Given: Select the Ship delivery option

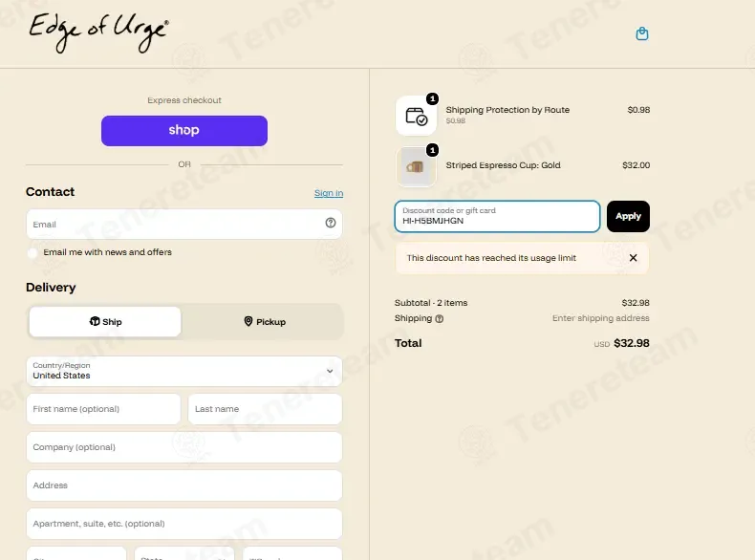Looking at the screenshot, I should point(105,322).
